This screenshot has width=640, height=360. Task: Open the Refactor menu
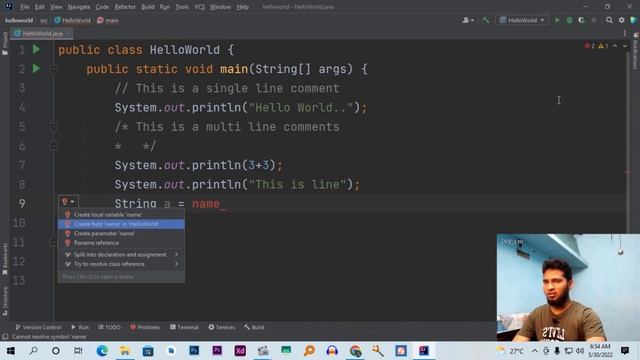pos(125,7)
